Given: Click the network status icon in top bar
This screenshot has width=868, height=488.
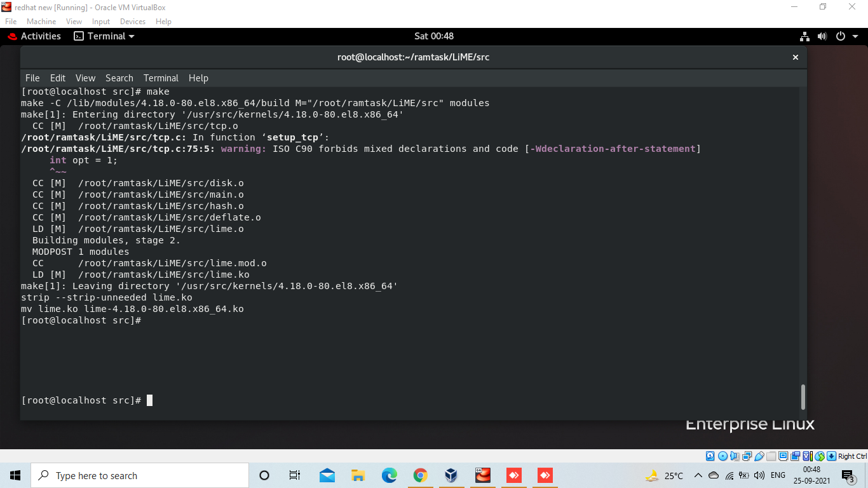Looking at the screenshot, I should click(x=804, y=36).
